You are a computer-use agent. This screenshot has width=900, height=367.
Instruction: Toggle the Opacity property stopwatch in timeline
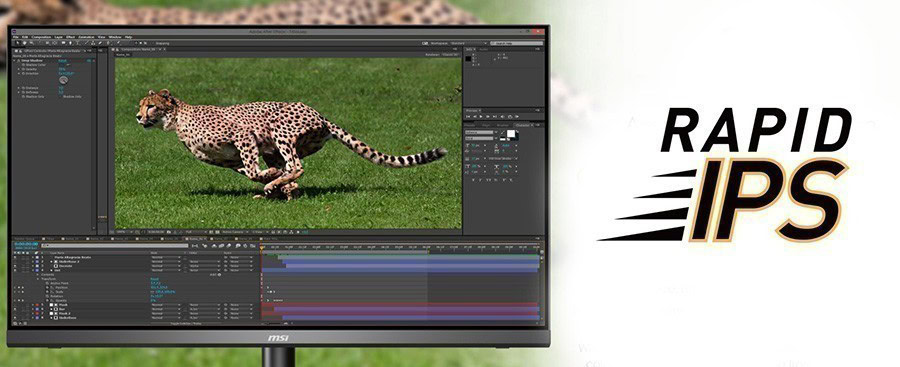[47, 300]
